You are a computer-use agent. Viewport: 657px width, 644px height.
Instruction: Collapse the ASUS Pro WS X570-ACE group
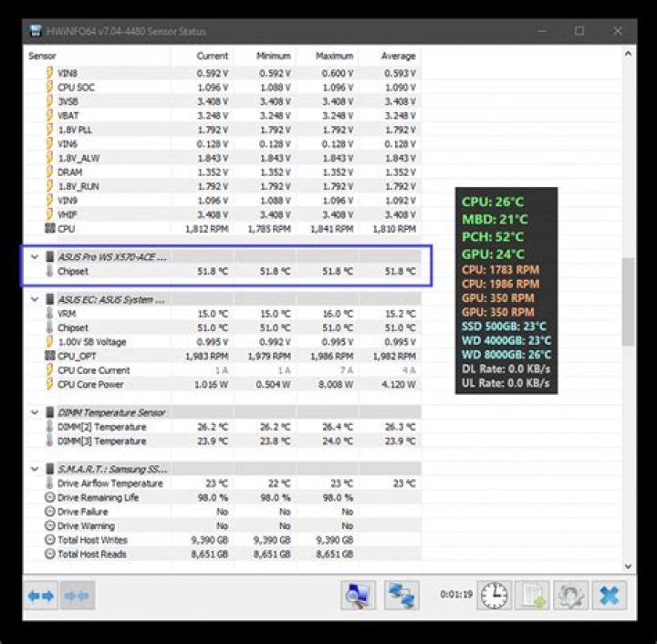click(35, 257)
